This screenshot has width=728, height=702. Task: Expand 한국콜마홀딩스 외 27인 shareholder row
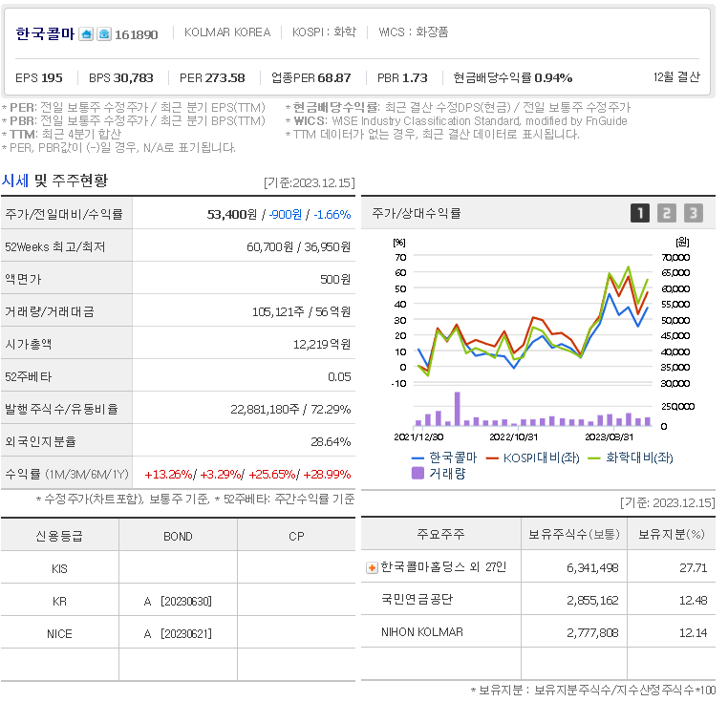click(x=372, y=567)
